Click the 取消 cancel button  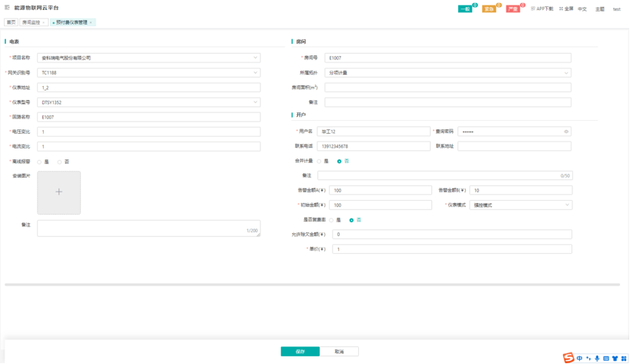pos(339,352)
